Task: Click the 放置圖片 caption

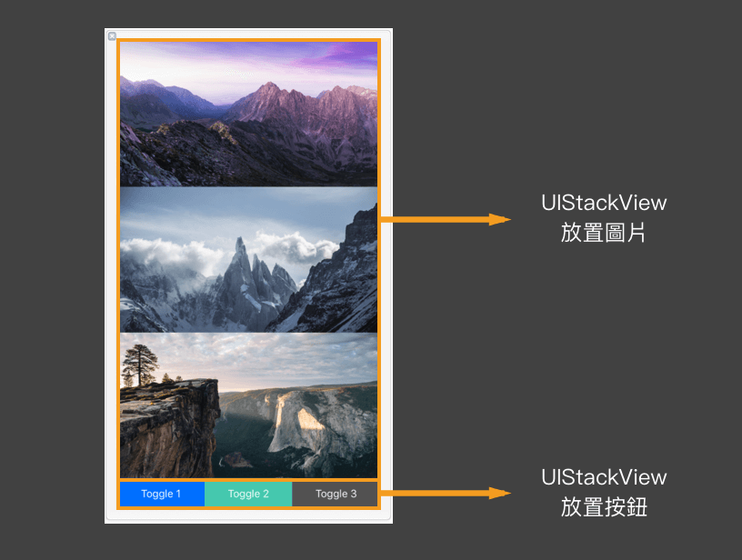Action: [x=604, y=233]
